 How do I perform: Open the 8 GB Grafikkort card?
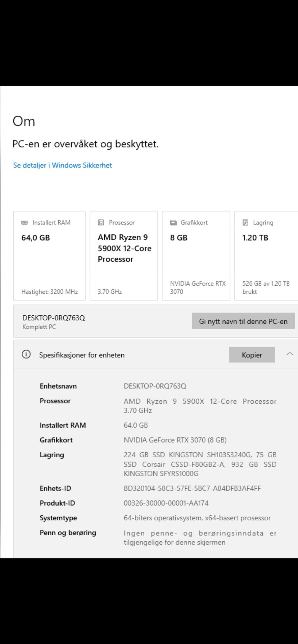click(x=196, y=256)
